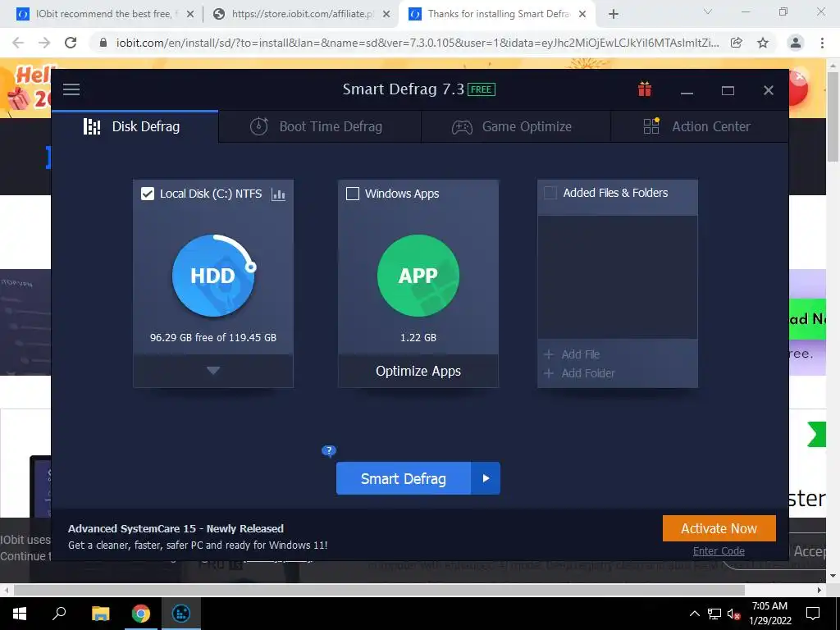Viewport: 840px width, 630px height.
Task: Click Add Folder option
Action: pos(579,373)
